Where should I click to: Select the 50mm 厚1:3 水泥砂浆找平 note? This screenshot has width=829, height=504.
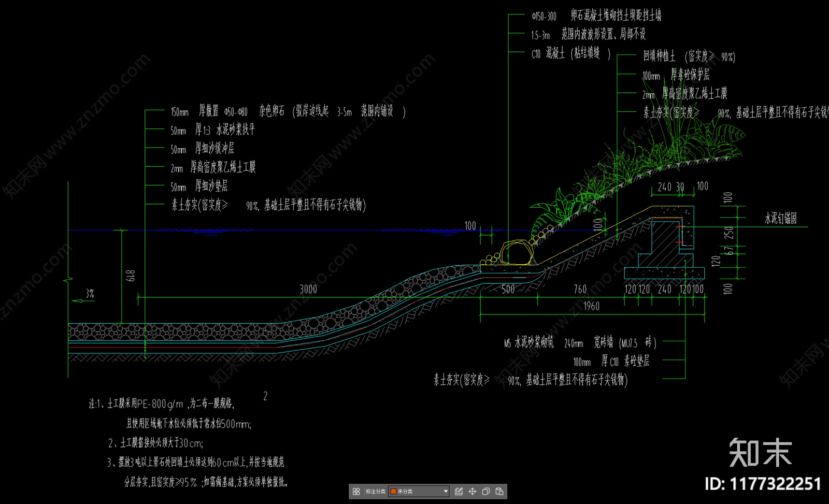[x=212, y=129]
